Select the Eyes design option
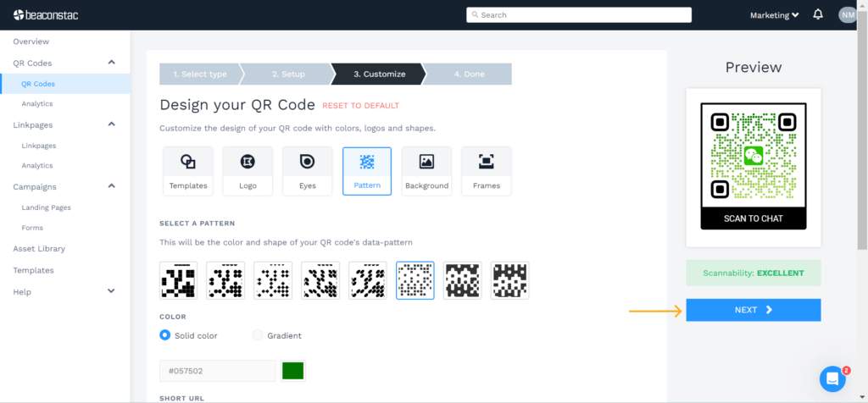Screen dimensions: 868x403 307,171
